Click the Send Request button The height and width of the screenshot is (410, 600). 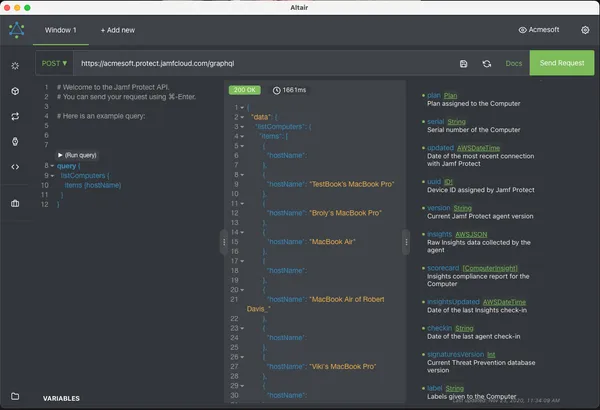click(562, 63)
